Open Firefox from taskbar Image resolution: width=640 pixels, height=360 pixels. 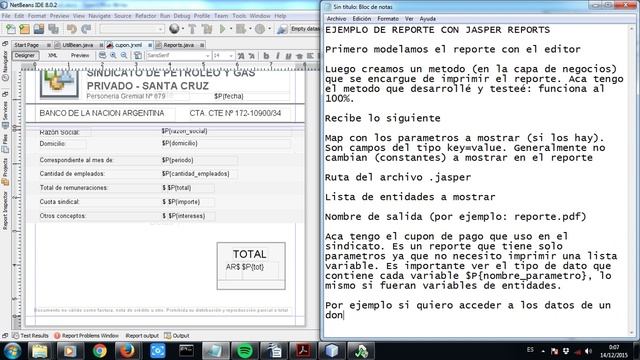[128, 351]
